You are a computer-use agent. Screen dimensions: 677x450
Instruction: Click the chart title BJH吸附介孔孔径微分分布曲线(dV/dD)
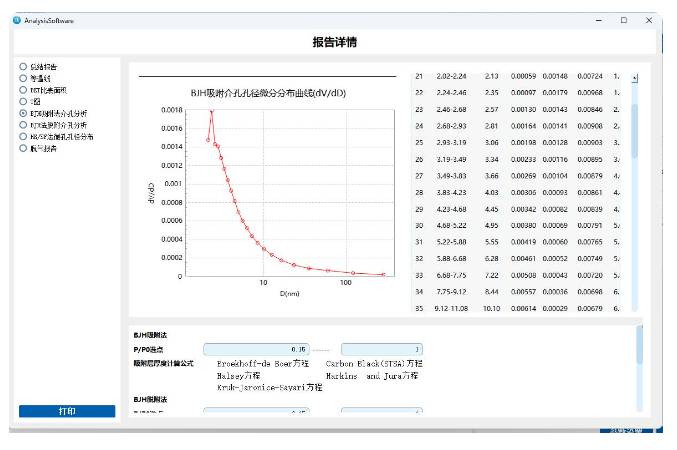pyautogui.click(x=268, y=93)
